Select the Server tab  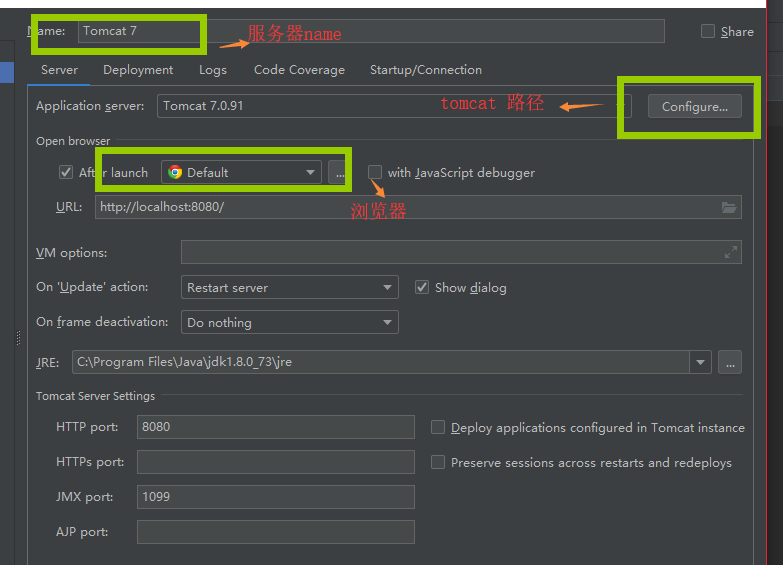tap(59, 70)
